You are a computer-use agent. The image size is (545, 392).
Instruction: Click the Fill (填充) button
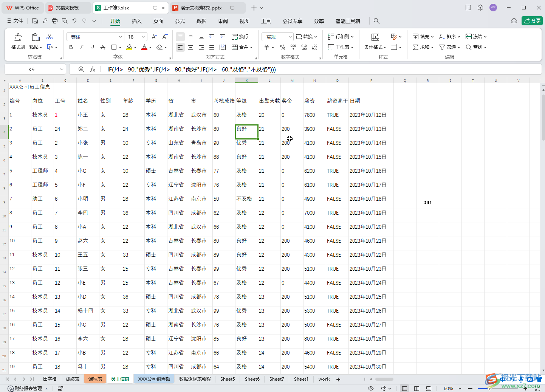pyautogui.click(x=423, y=37)
